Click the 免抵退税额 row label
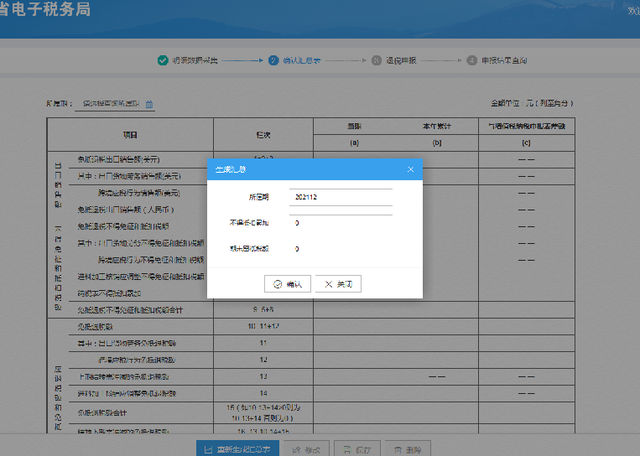The width and height of the screenshot is (640, 456). (95, 327)
